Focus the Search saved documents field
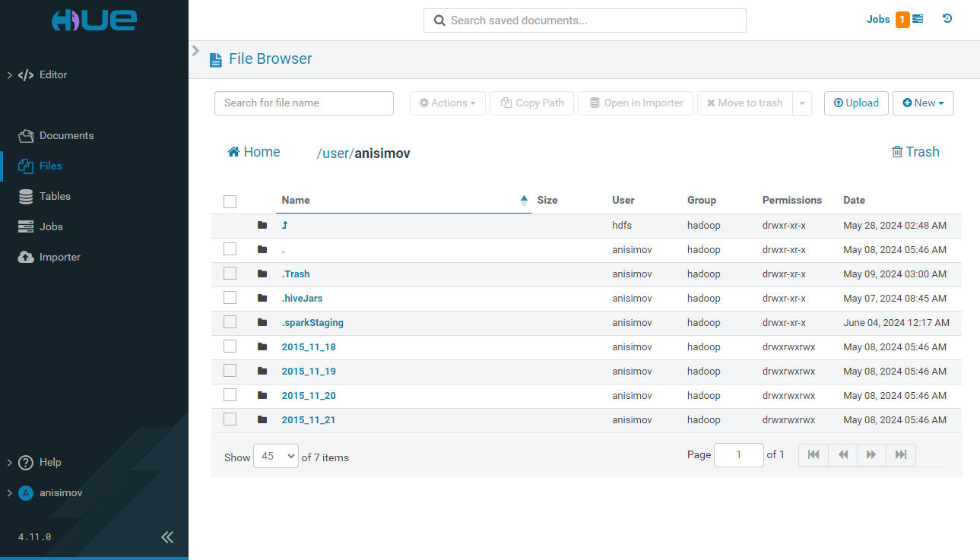The width and height of the screenshot is (980, 560). tap(585, 21)
